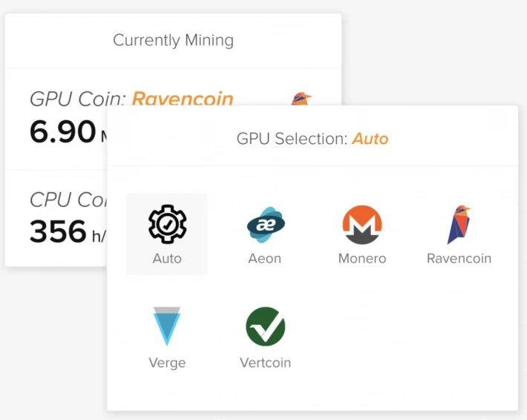527x420 pixels.
Task: Choose the Aeon coin icon
Action: (x=266, y=224)
